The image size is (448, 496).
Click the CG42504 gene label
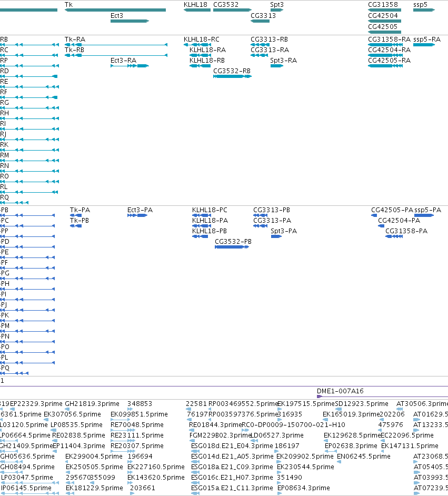click(383, 16)
